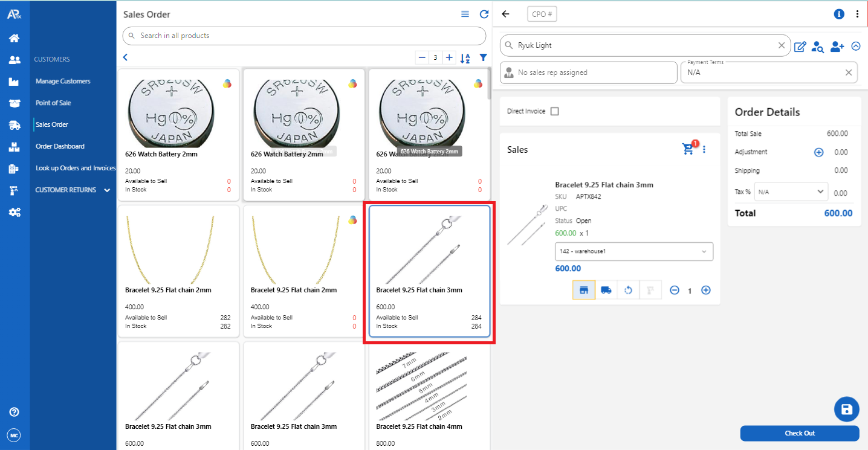Click the blue floppy disk save button
This screenshot has height=450, width=868.
pos(846,409)
